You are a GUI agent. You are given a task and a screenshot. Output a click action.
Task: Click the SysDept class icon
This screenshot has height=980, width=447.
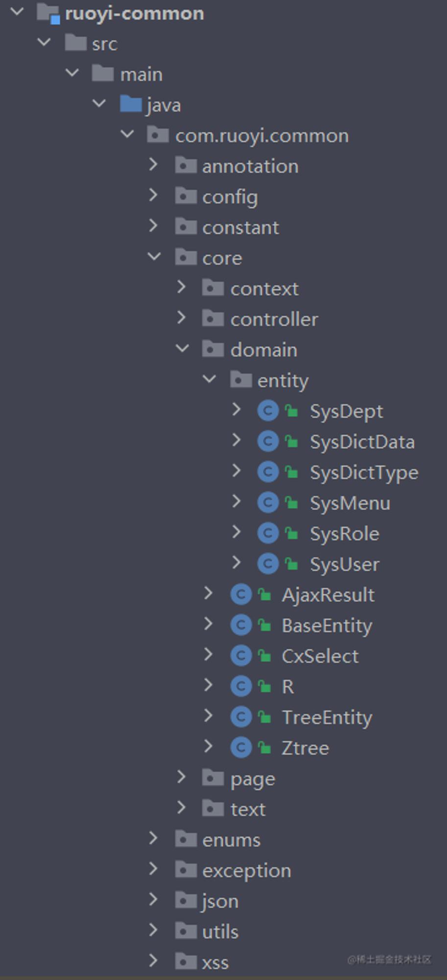click(x=268, y=411)
